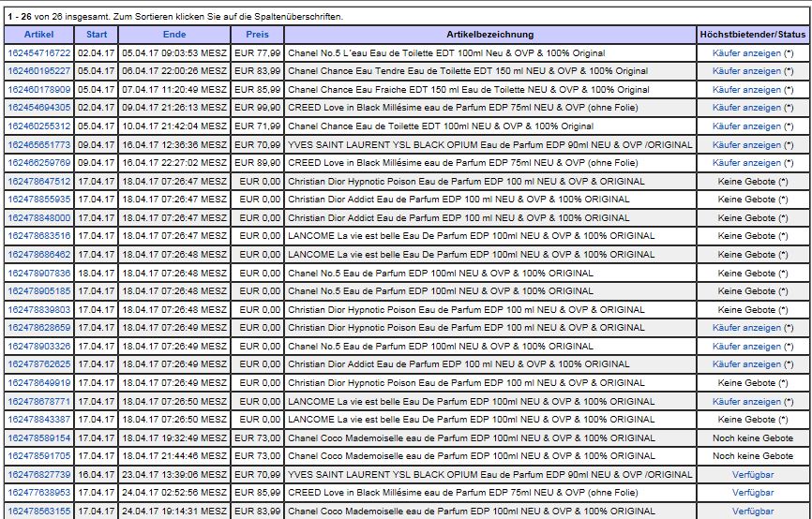The height and width of the screenshot is (519, 812).
Task: Open item number 162478686462
Action: pyautogui.click(x=38, y=255)
